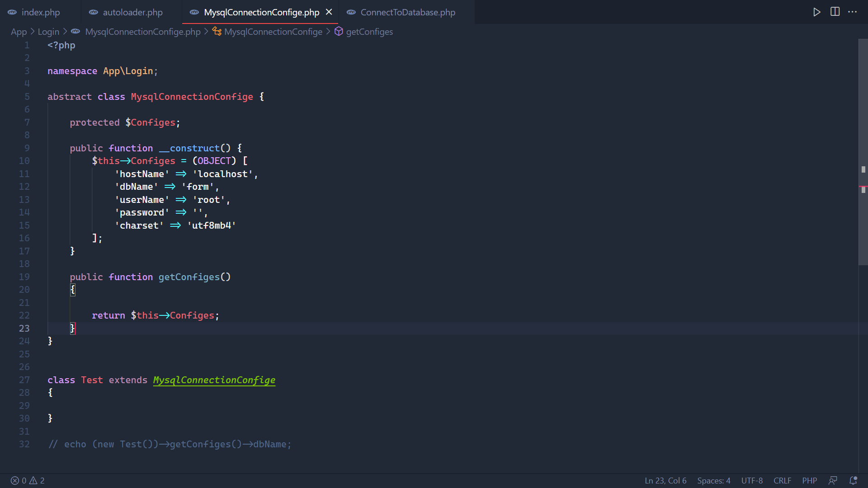Click the 'utf8mb4' string value
The height and width of the screenshot is (488, 868).
coord(212,225)
